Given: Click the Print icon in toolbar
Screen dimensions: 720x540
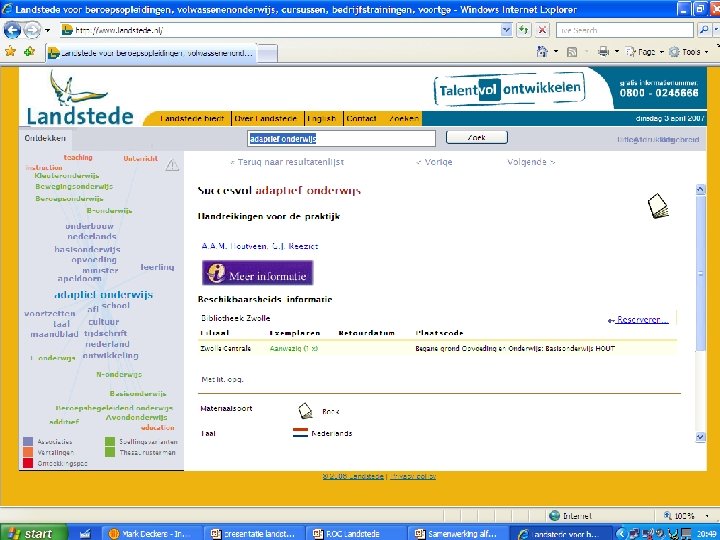Looking at the screenshot, I should click(x=603, y=51).
